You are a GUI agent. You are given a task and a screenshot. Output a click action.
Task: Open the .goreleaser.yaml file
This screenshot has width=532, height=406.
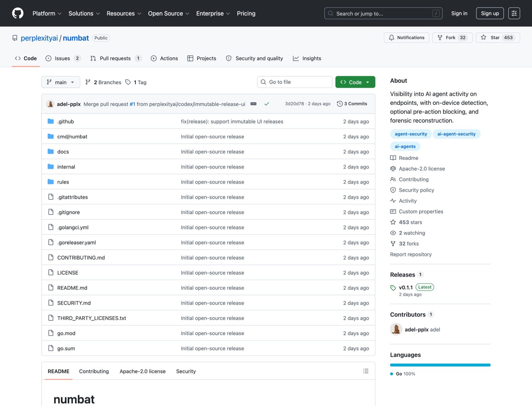point(77,242)
